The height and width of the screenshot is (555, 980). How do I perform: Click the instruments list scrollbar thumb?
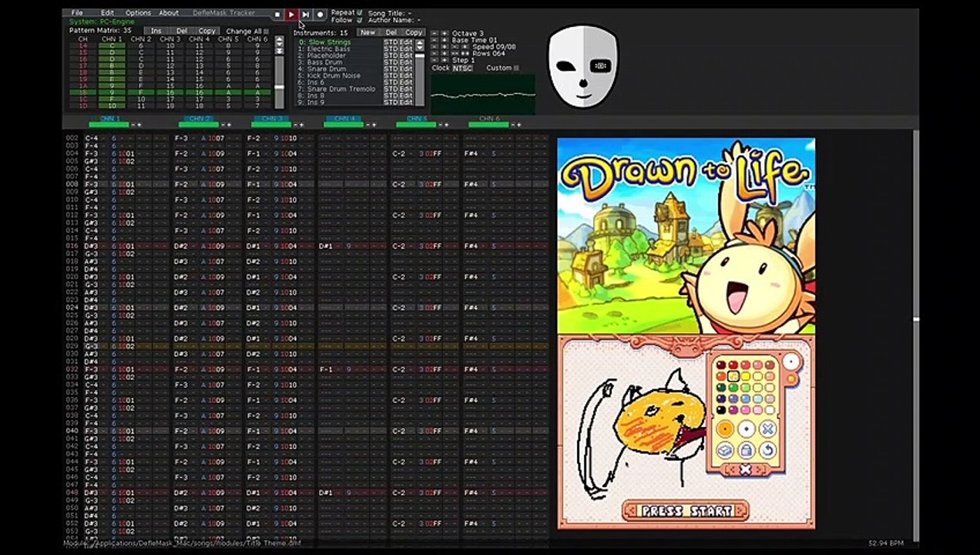(x=420, y=55)
